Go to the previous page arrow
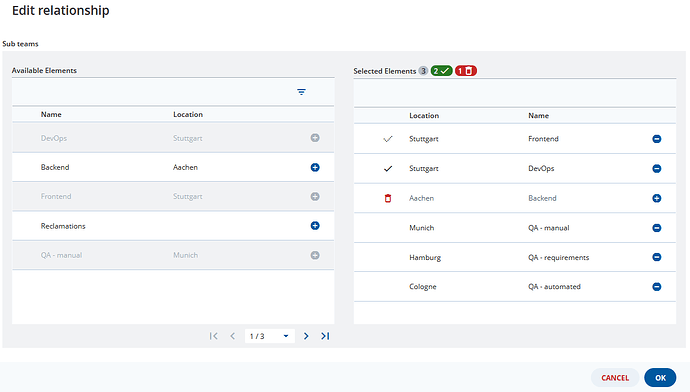 point(233,336)
